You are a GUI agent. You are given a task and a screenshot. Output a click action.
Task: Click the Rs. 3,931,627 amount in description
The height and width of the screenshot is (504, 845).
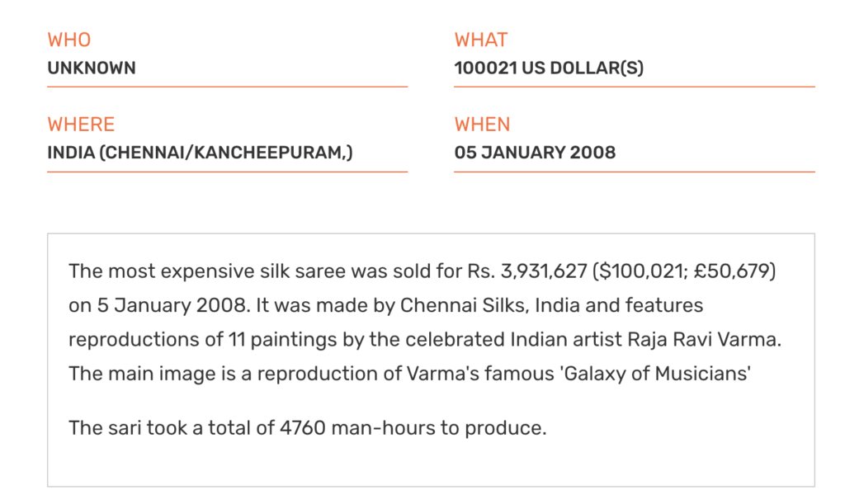[x=526, y=271]
